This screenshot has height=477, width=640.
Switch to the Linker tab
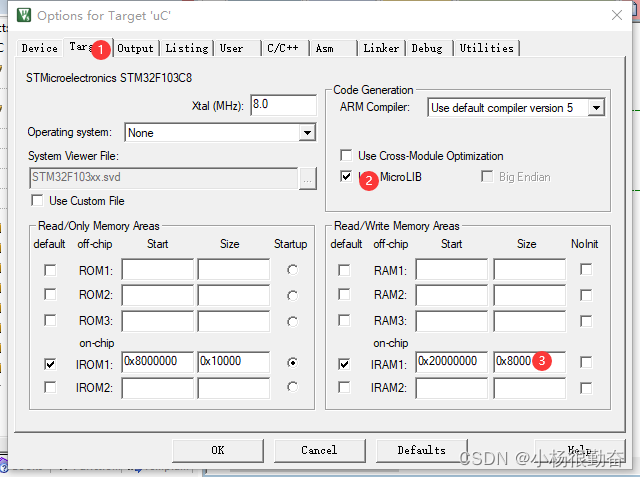(381, 48)
